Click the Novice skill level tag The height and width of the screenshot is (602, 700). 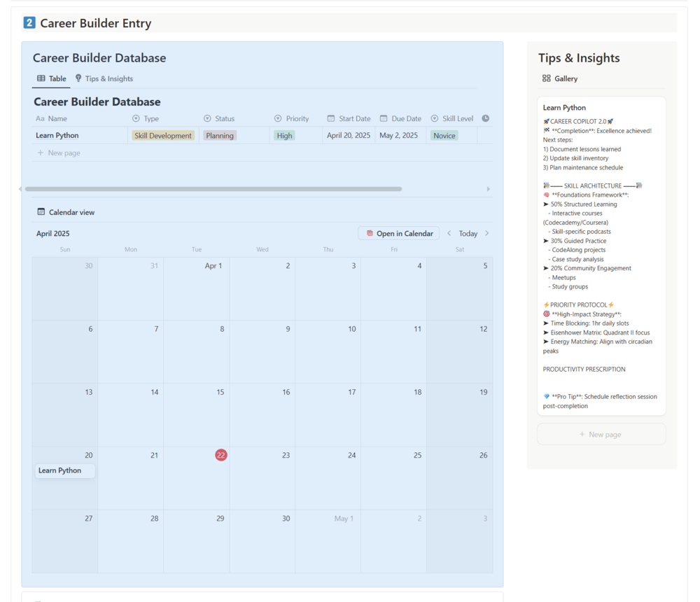tap(444, 135)
